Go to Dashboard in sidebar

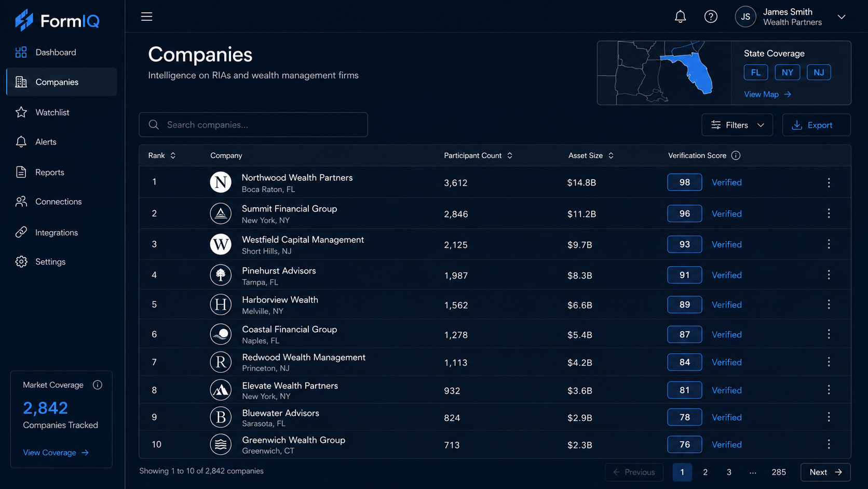(61, 52)
